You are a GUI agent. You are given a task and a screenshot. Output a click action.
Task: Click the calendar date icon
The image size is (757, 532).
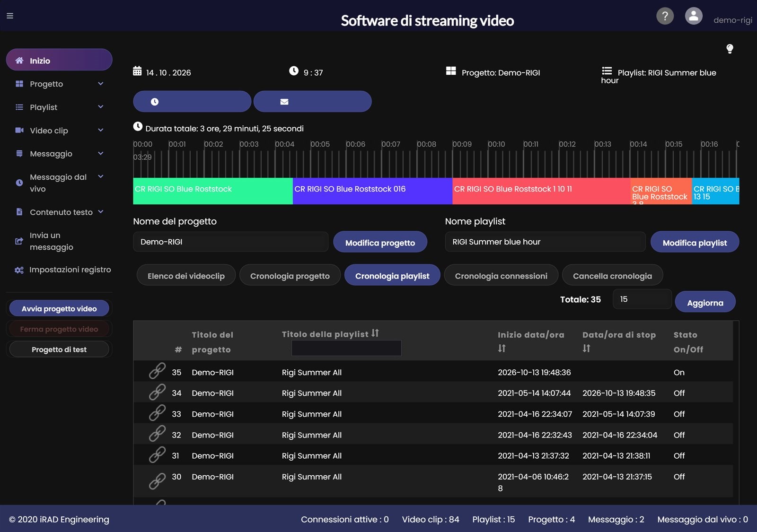[x=137, y=71]
